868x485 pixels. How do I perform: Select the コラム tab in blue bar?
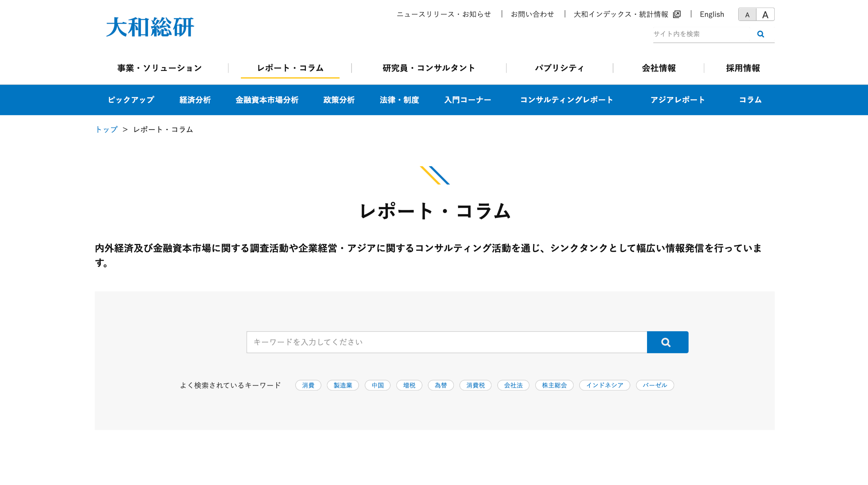pyautogui.click(x=750, y=100)
